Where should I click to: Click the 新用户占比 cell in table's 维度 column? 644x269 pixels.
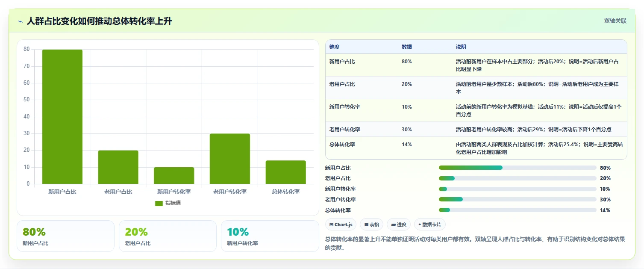click(342, 62)
